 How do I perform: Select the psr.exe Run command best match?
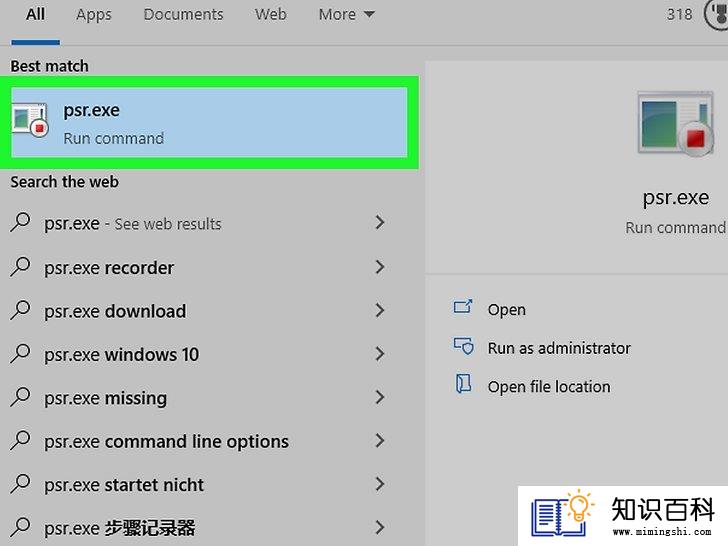209,123
